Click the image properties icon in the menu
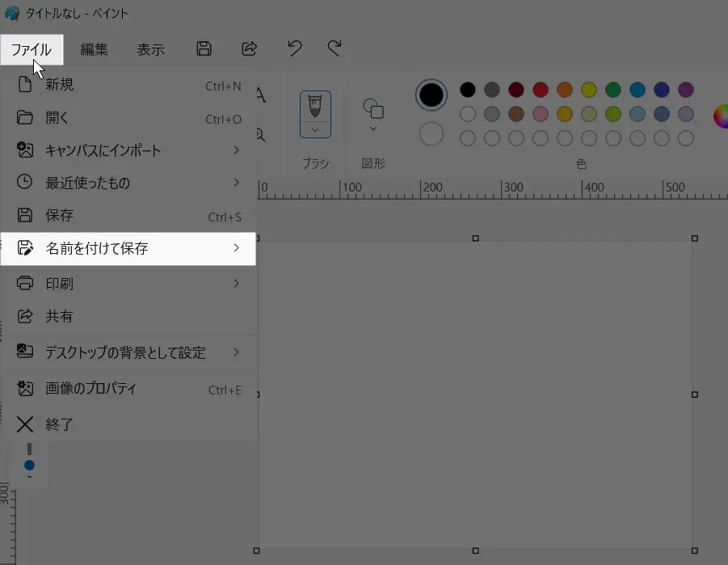The height and width of the screenshot is (565, 728). click(25, 388)
